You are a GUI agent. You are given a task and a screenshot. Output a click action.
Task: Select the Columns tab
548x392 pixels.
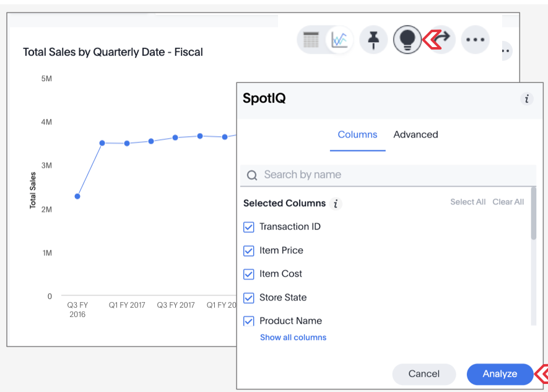[357, 134]
